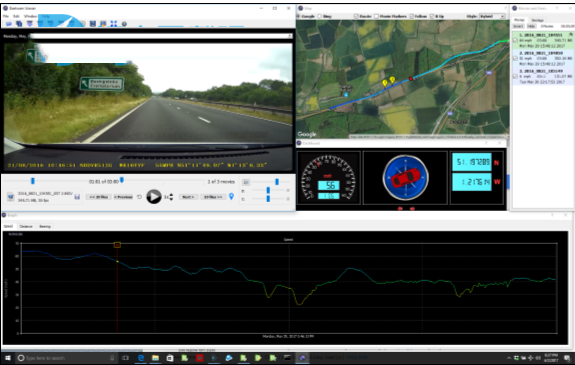Viewport: 575px width, 365px height.
Task: Click the play button
Action: (x=154, y=197)
